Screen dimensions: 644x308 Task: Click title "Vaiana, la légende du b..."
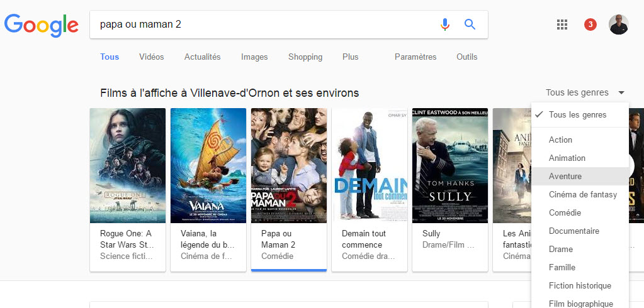pyautogui.click(x=207, y=239)
